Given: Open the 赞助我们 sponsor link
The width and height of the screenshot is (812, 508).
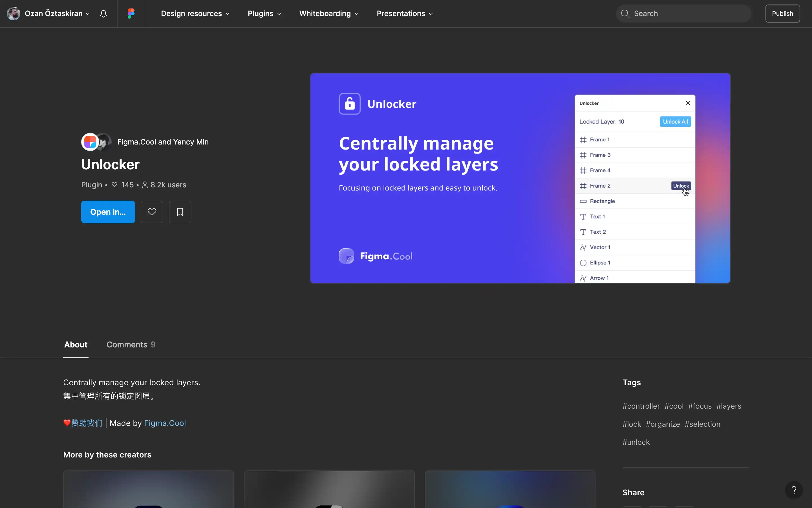Looking at the screenshot, I should point(87,423).
